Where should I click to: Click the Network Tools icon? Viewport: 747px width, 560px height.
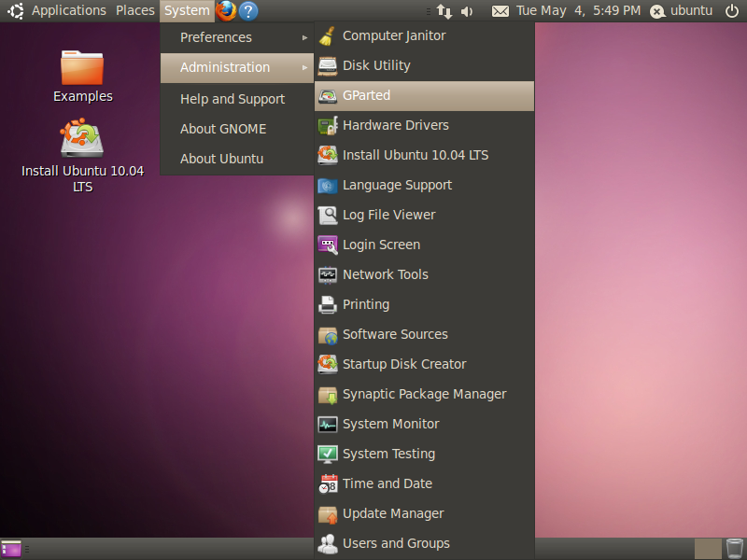[x=328, y=274]
